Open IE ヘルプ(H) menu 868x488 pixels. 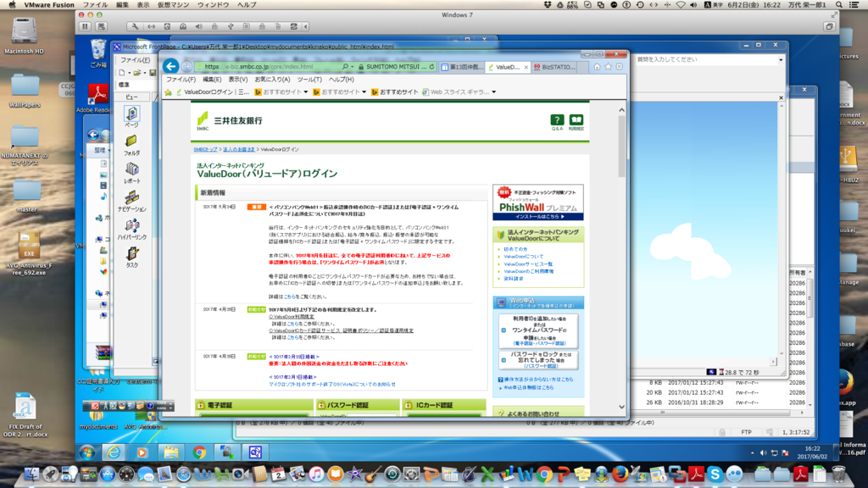tap(342, 80)
